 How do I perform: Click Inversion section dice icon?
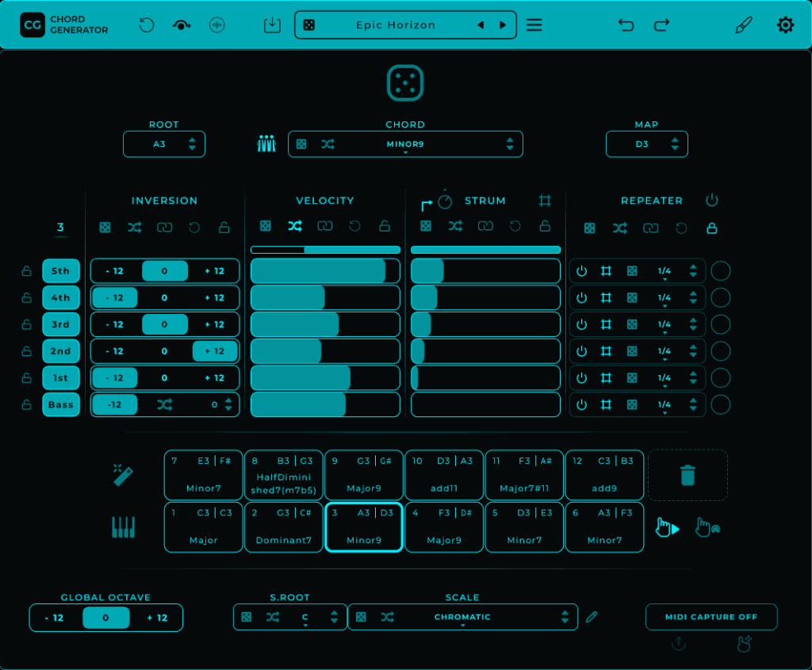pyautogui.click(x=105, y=228)
